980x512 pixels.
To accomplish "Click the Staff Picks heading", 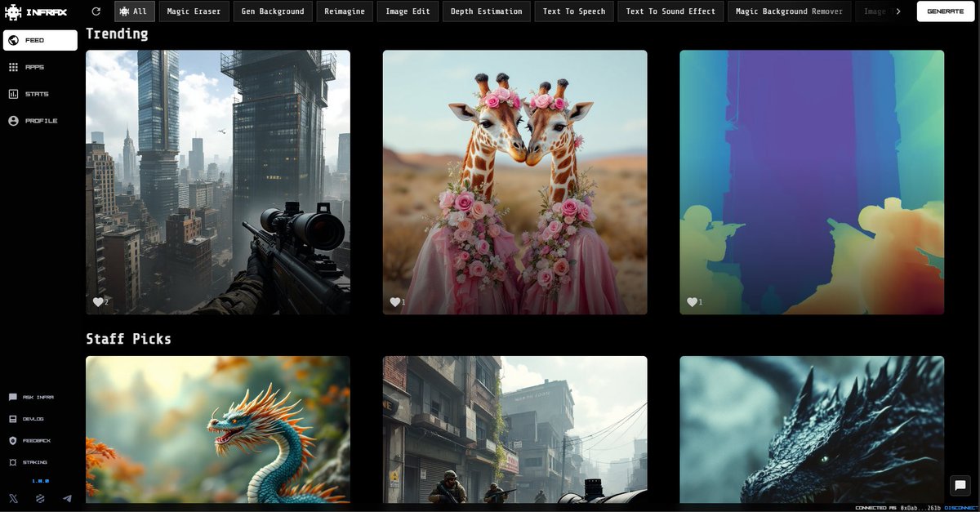I will 128,338.
